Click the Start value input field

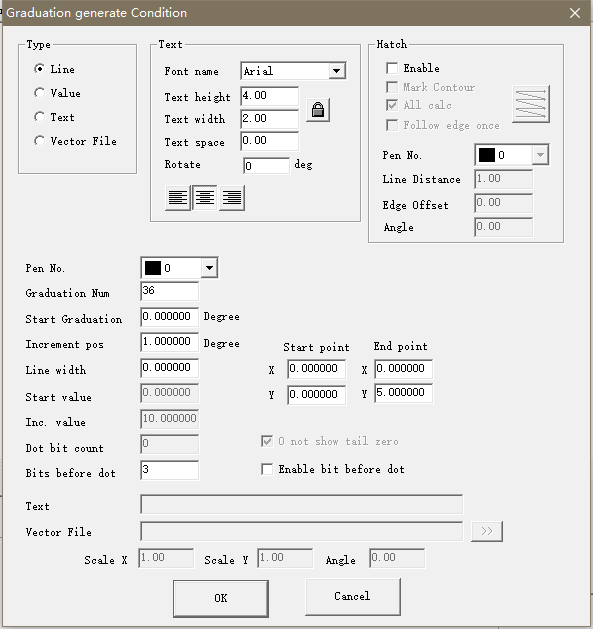(170, 393)
